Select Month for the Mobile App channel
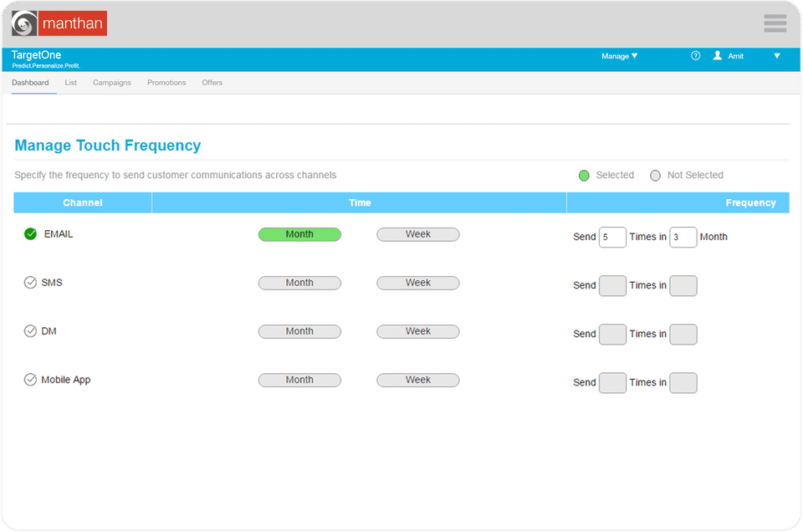 click(299, 380)
